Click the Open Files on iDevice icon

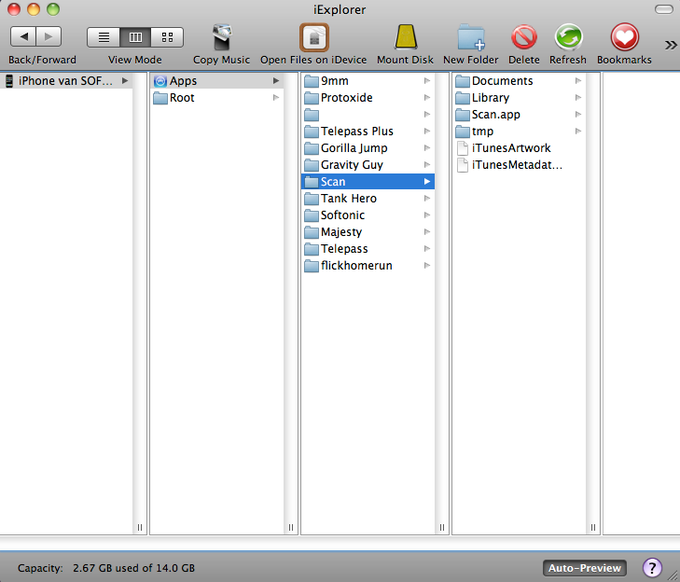pyautogui.click(x=314, y=38)
